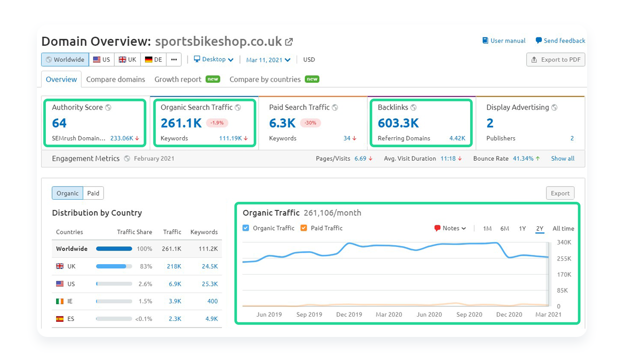Click the chart Export button

(560, 193)
